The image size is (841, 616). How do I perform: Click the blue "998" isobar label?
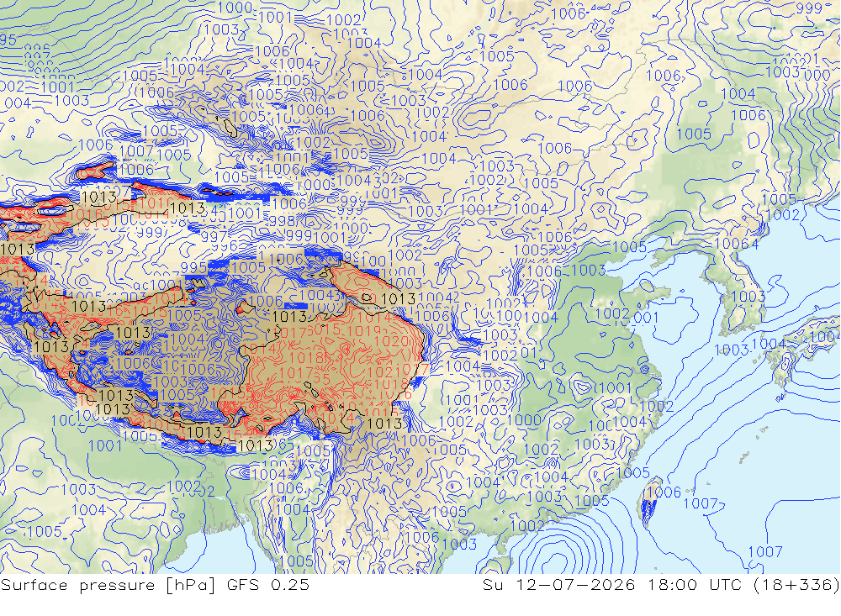(x=282, y=221)
